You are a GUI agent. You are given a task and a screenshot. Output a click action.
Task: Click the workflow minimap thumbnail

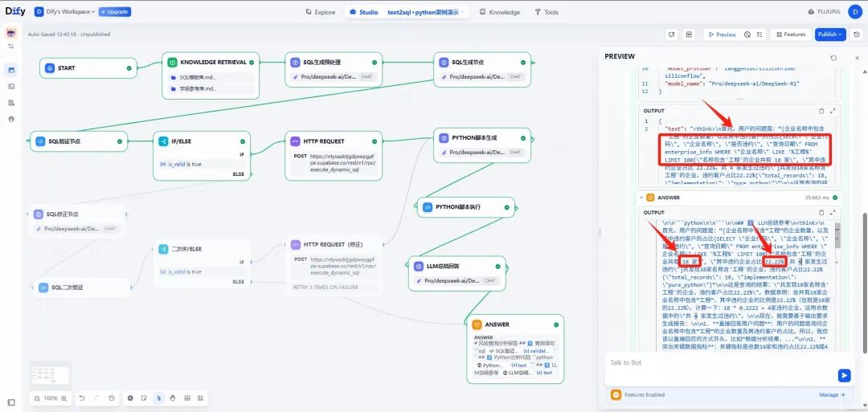(x=51, y=375)
